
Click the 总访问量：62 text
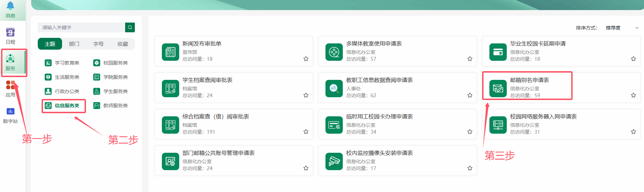(361, 95)
